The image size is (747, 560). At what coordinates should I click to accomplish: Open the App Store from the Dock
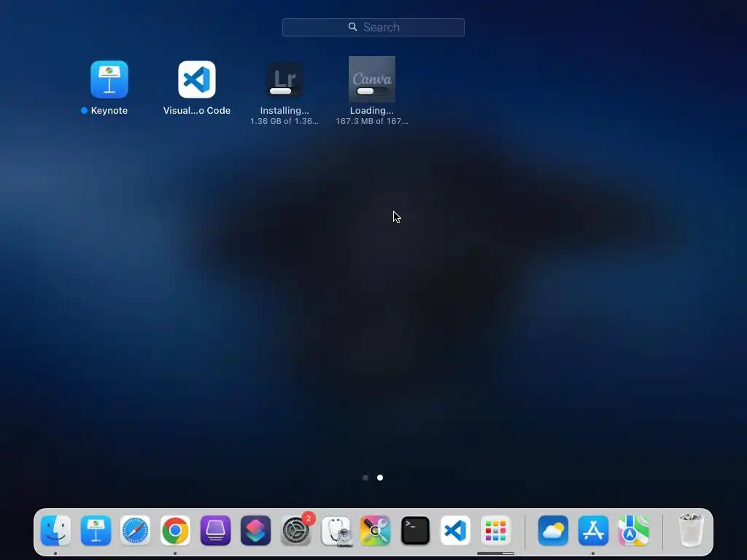pos(593,530)
